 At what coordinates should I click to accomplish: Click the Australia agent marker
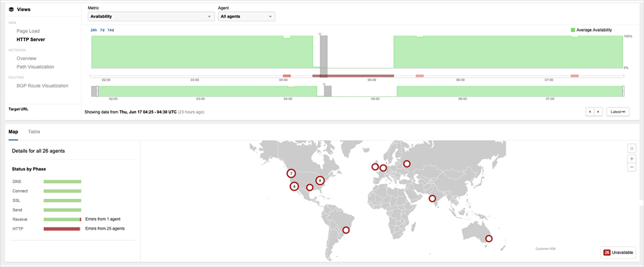tap(488, 239)
